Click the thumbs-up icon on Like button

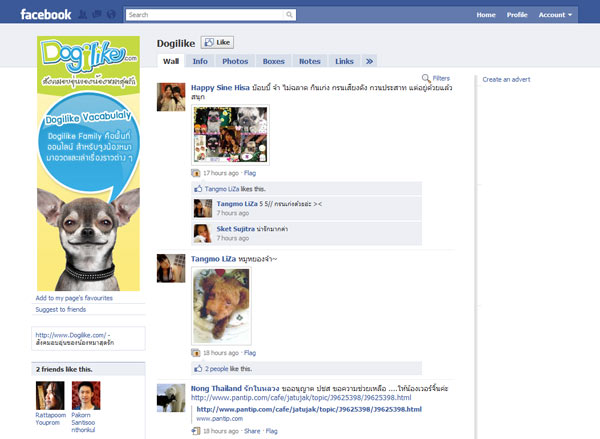point(209,42)
